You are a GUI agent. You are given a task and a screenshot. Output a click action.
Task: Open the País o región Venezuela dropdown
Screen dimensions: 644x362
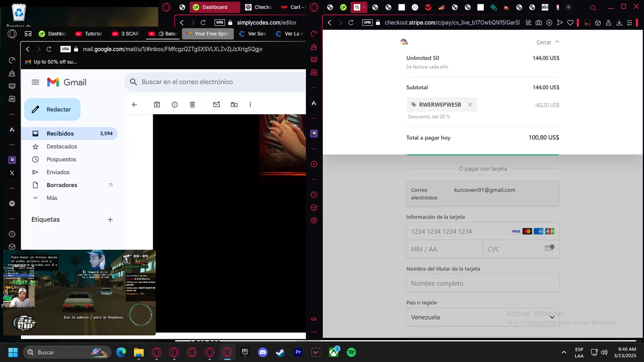[483, 317]
